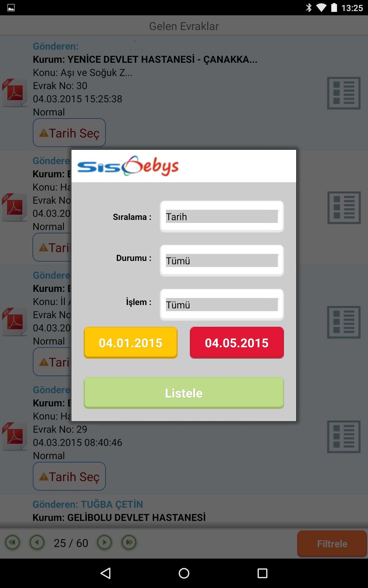Tap the Filtrele button
This screenshot has height=588, width=368.
[332, 544]
